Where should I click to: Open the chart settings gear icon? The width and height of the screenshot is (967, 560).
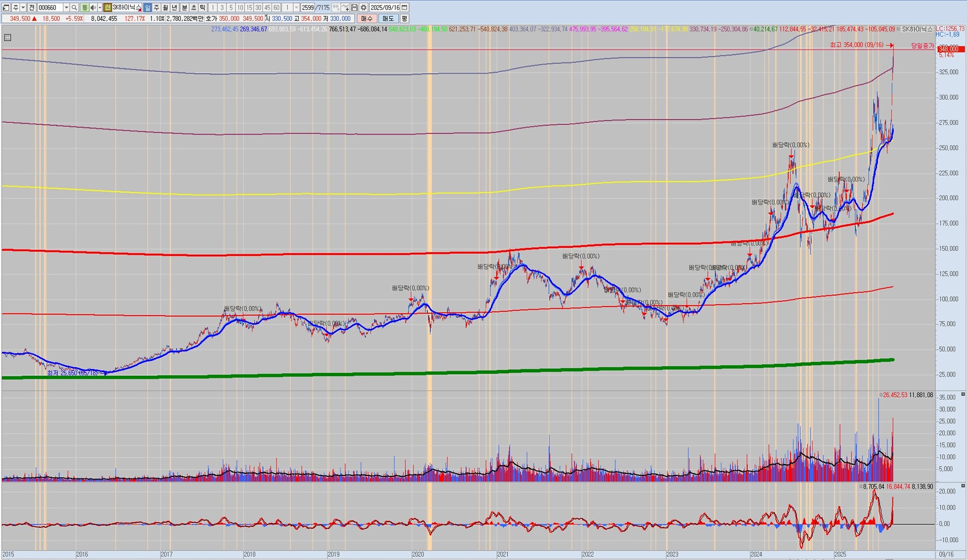pyautogui.click(x=364, y=8)
